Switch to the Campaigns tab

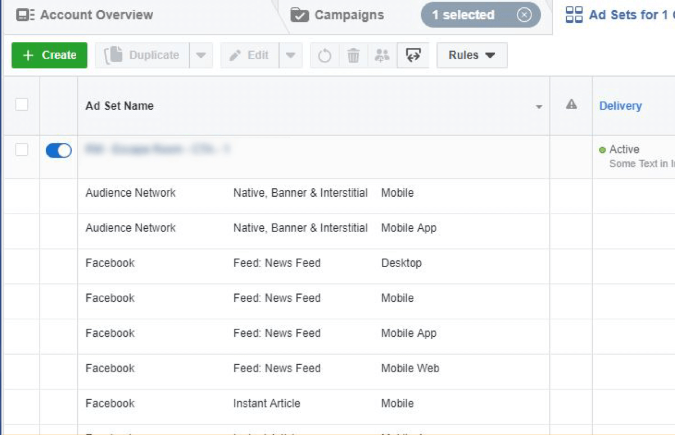[337, 15]
